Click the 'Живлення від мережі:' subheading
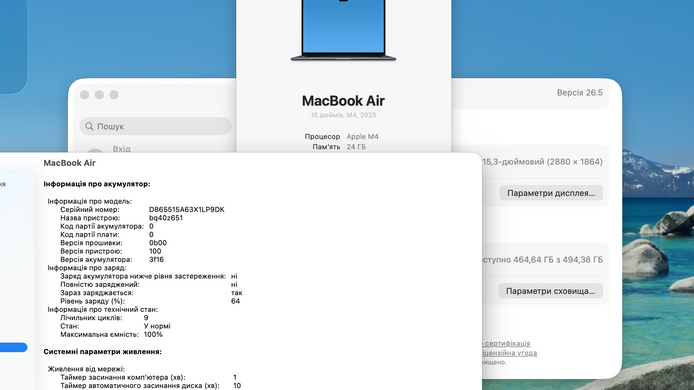 tap(86, 369)
